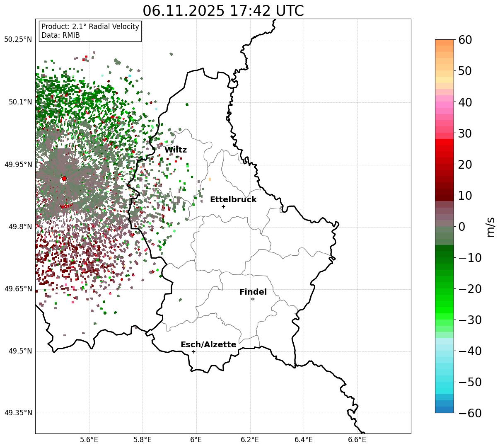Select the Esch/Alzette city label
Screen dimensions: 500x448
tap(208, 345)
